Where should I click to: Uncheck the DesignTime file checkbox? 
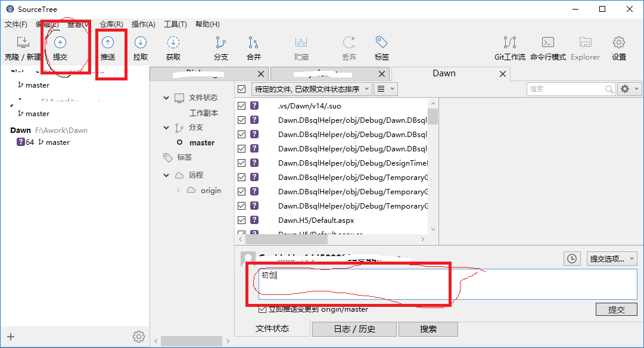[x=241, y=163]
